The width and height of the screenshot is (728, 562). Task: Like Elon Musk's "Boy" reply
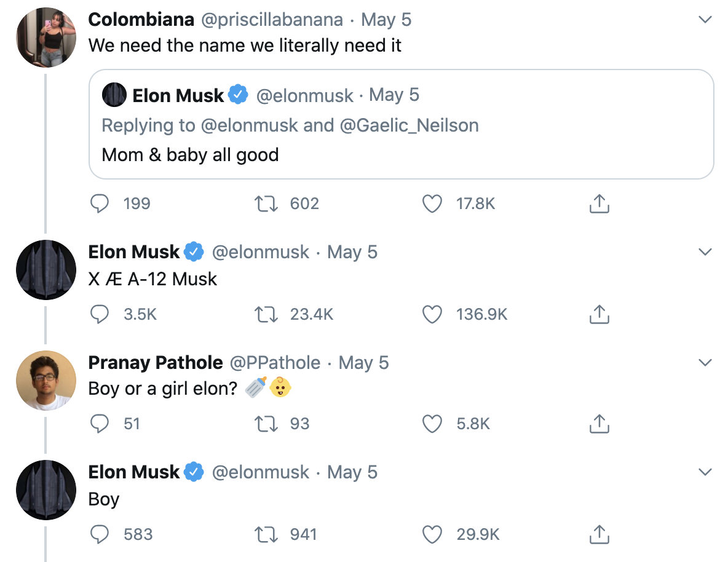432,534
